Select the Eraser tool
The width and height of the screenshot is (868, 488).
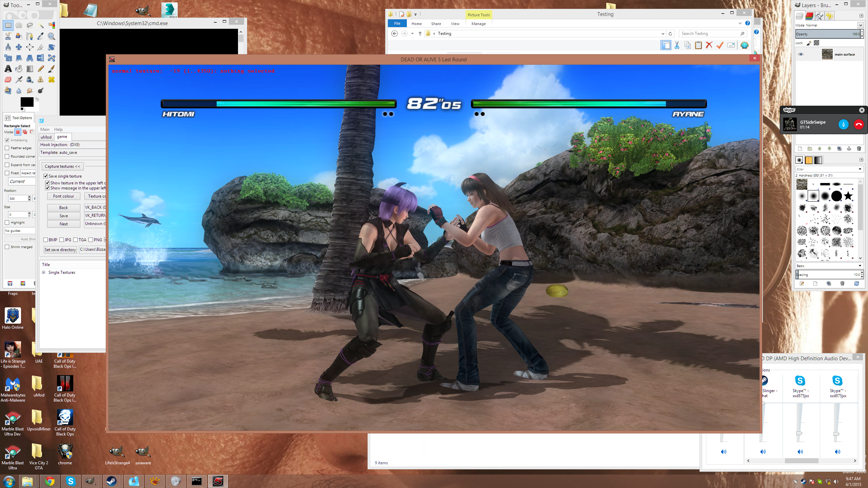pyautogui.click(x=8, y=80)
